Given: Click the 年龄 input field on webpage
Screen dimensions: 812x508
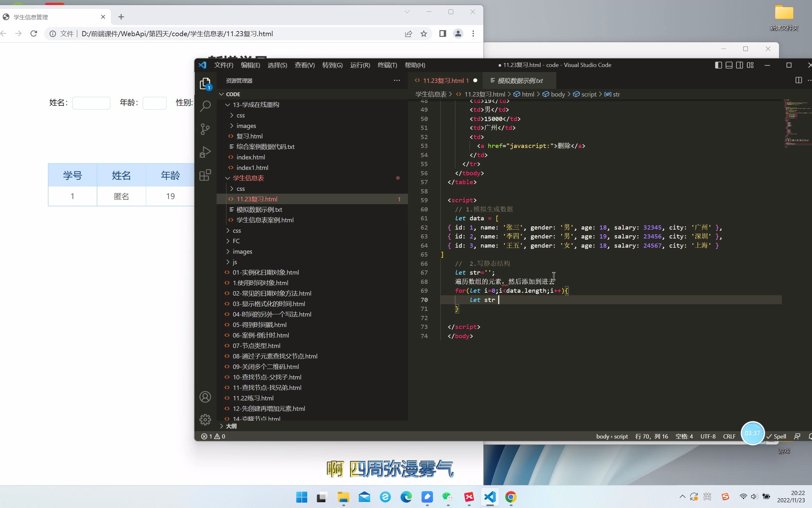Looking at the screenshot, I should pos(154,103).
